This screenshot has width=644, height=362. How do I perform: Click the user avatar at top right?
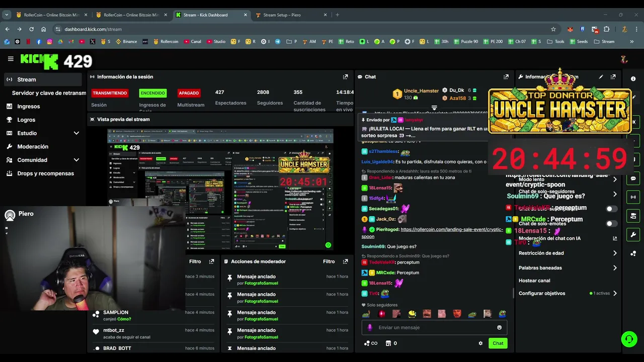tap(624, 59)
